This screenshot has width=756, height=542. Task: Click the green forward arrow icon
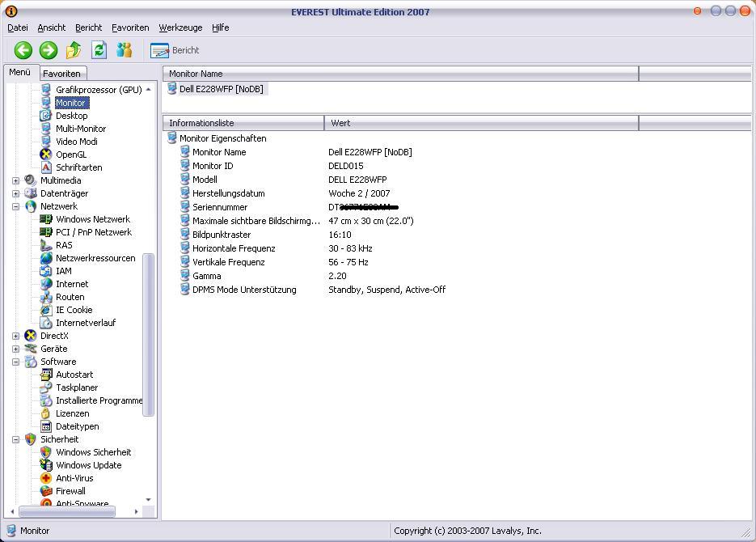pos(49,50)
